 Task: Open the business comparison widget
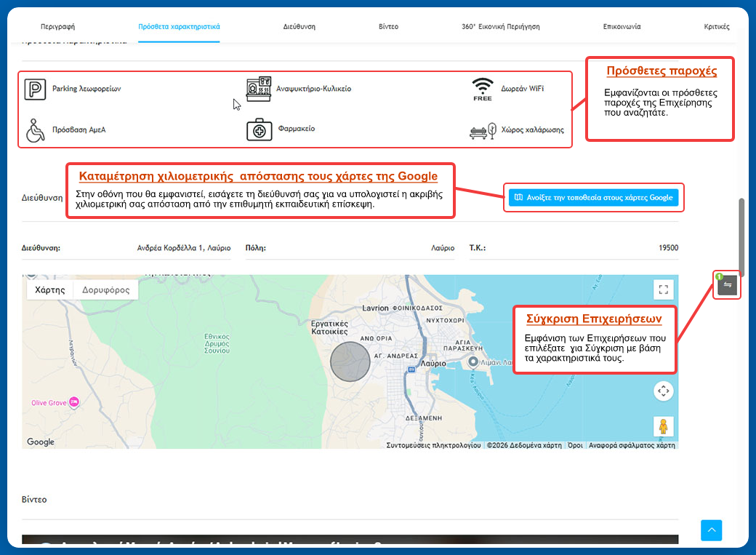pos(727,284)
